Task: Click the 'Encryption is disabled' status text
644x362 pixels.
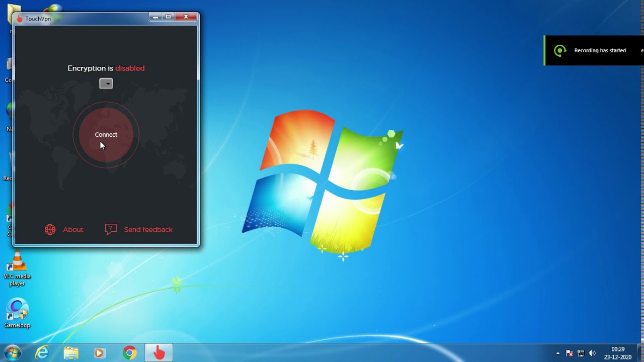Action: pyautogui.click(x=106, y=68)
